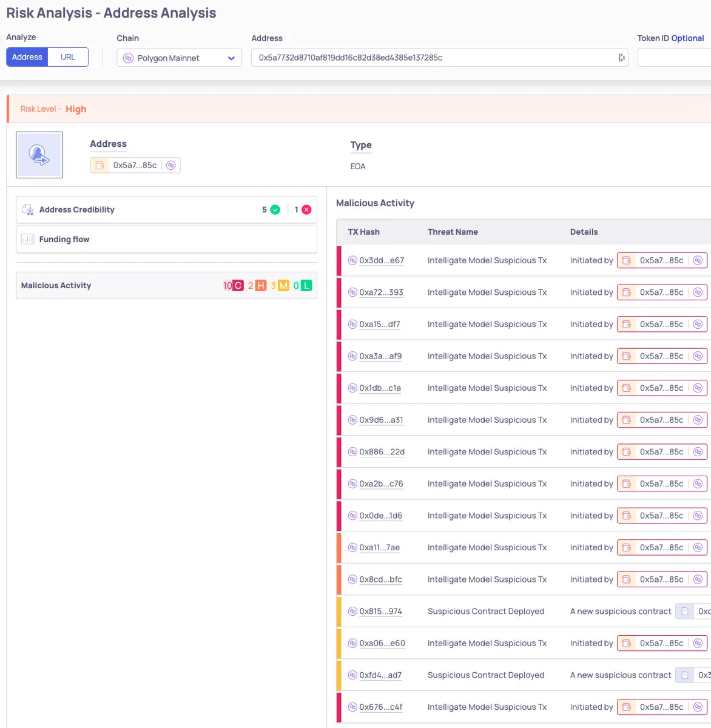711x728 pixels.
Task: Click contract file icon in 0x815...974 row
Action: pos(684,612)
